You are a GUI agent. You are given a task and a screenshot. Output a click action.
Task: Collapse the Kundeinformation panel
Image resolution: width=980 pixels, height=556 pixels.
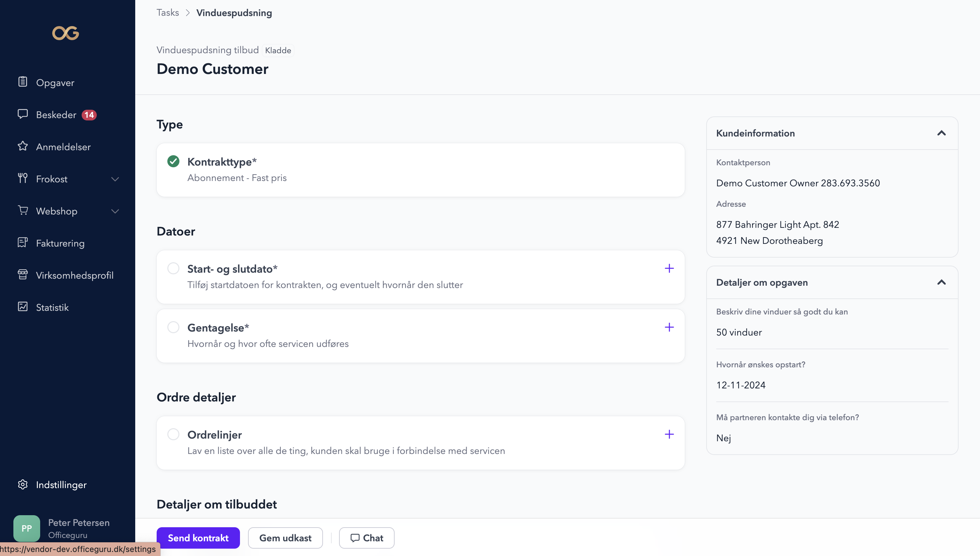point(941,133)
